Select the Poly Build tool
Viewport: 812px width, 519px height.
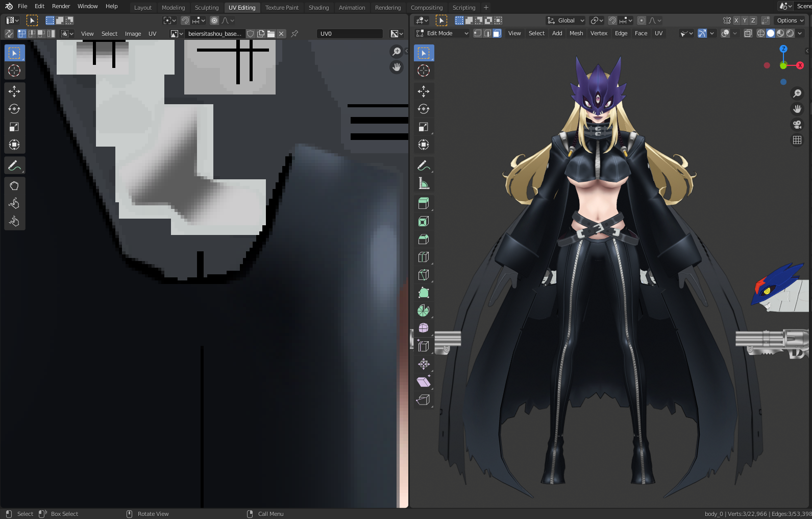coord(424,293)
